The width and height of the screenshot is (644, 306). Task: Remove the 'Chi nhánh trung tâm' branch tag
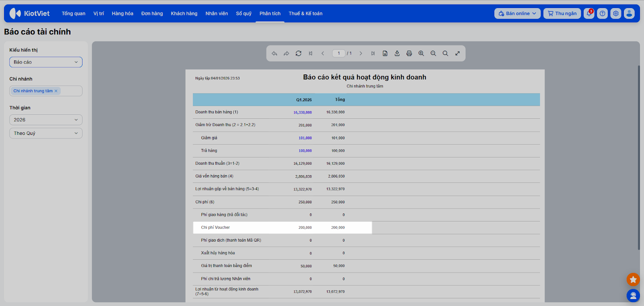click(56, 91)
